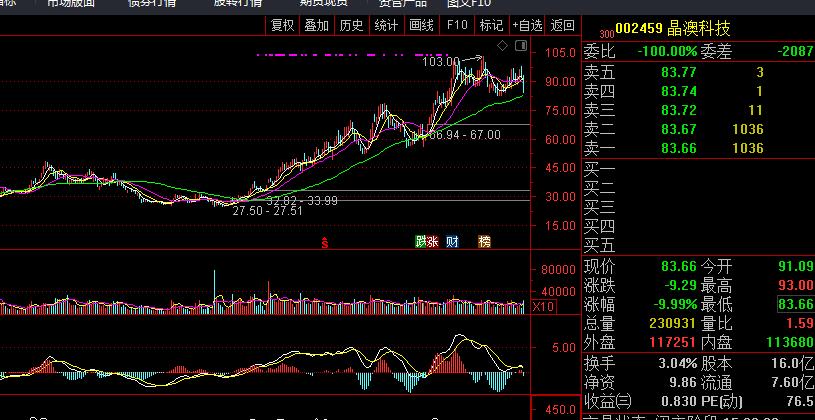815x420 pixels.
Task: Click the 涨幅 -9.99% value
Action: coord(676,304)
